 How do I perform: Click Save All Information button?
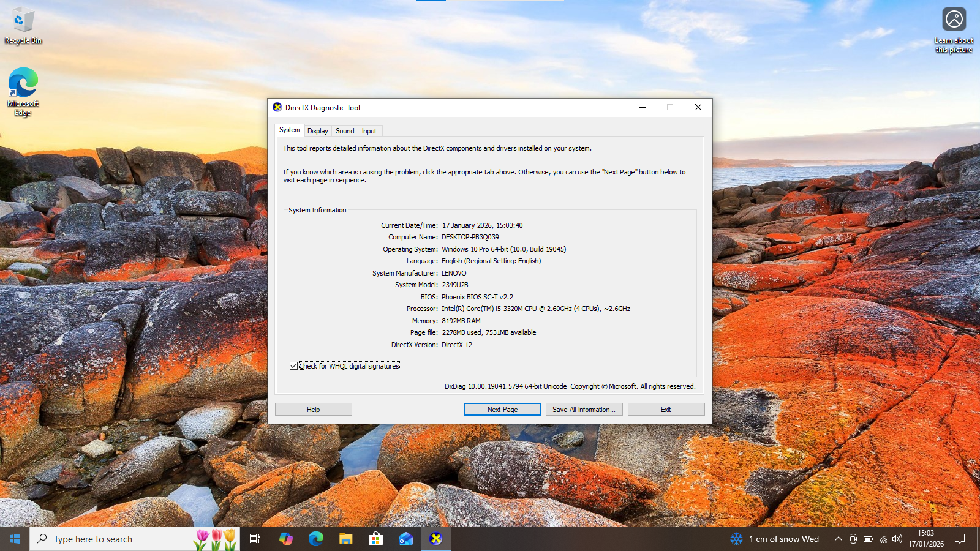[584, 410]
